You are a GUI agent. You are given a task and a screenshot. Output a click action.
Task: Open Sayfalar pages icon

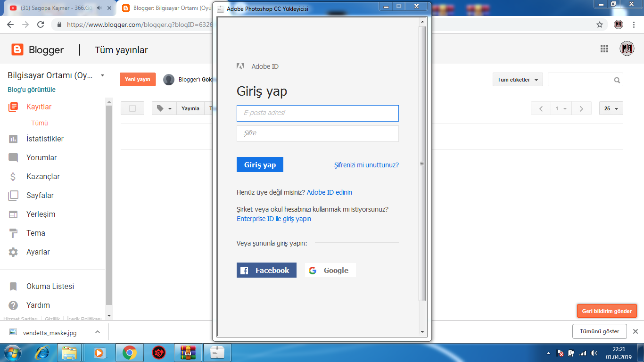[x=13, y=196]
